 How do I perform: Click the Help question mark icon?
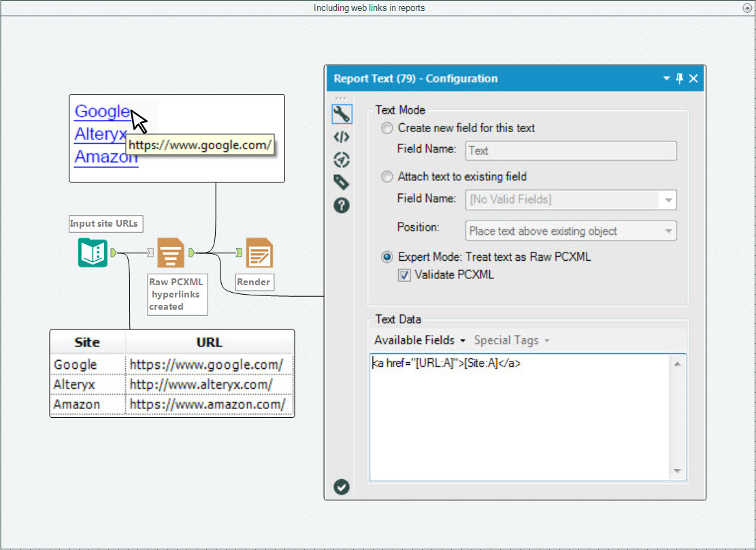coord(342,205)
